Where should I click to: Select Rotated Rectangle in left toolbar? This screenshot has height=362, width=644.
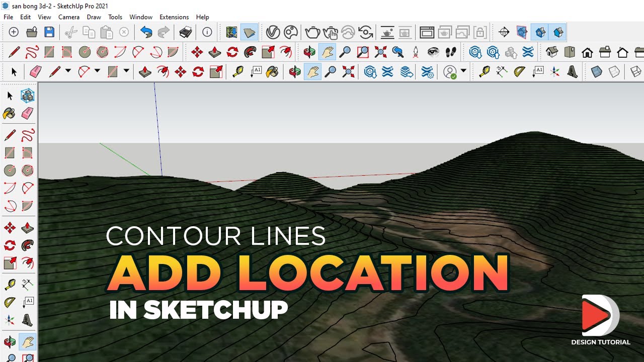point(28,152)
